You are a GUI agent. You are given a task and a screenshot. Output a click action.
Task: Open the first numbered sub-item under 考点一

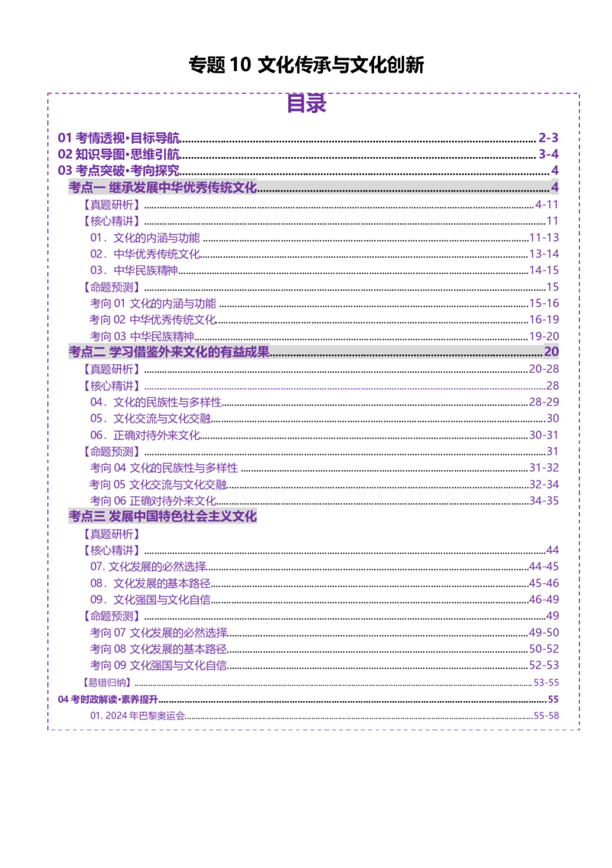pyautogui.click(x=145, y=237)
